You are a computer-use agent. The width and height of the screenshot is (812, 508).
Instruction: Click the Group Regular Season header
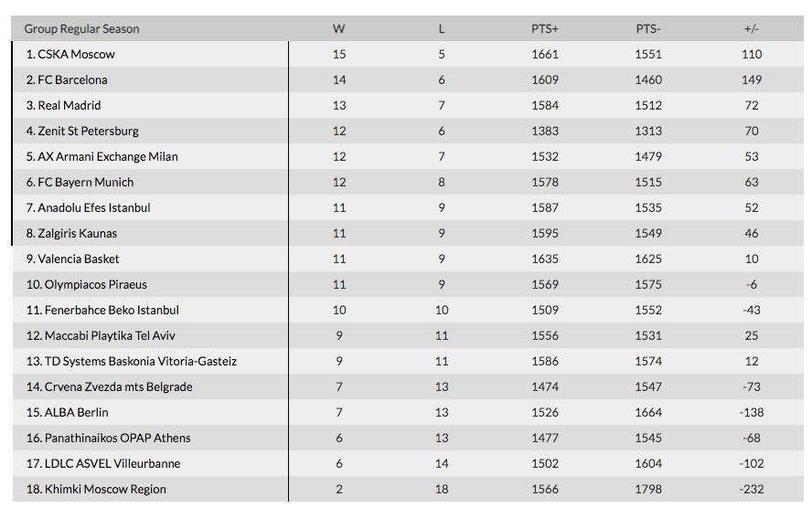point(81,28)
